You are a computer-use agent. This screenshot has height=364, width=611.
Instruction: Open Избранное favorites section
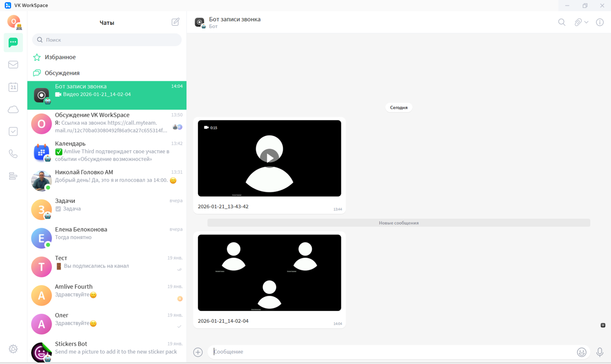point(60,57)
